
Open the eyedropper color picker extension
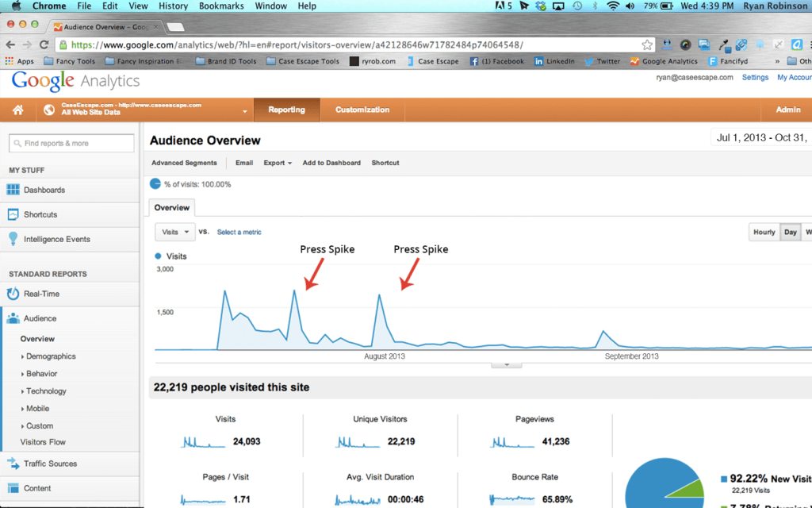(723, 45)
